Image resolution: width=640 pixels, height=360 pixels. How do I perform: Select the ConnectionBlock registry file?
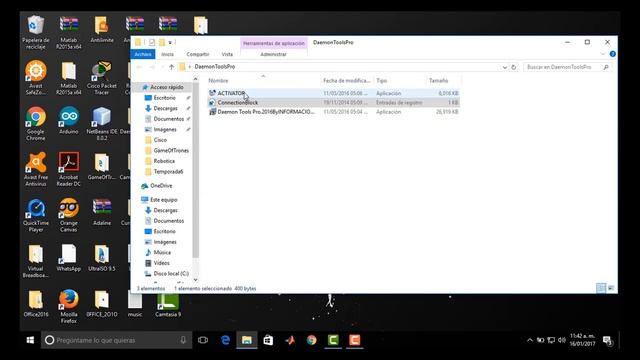coord(333,102)
